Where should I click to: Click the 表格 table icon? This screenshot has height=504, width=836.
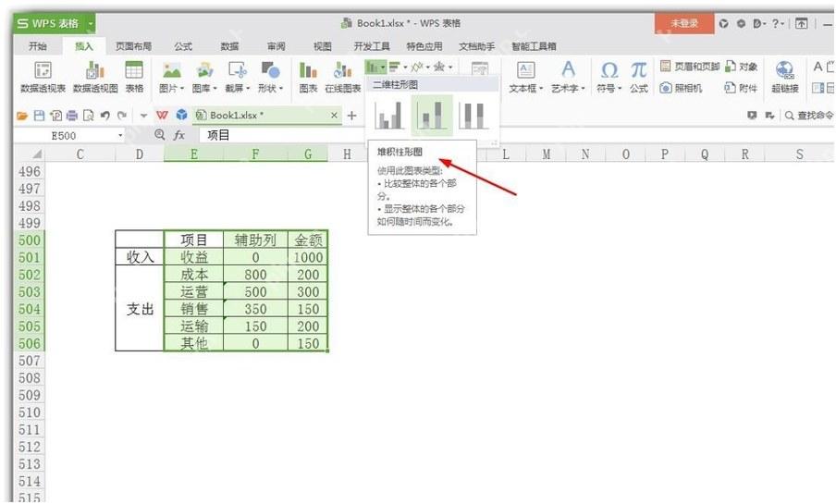point(134,78)
